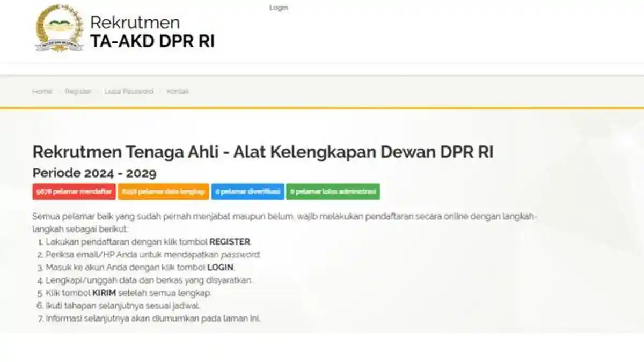Click step 6 text Ikuti tahapan selanjutnya
This screenshot has width=644, height=362.
(x=123, y=306)
